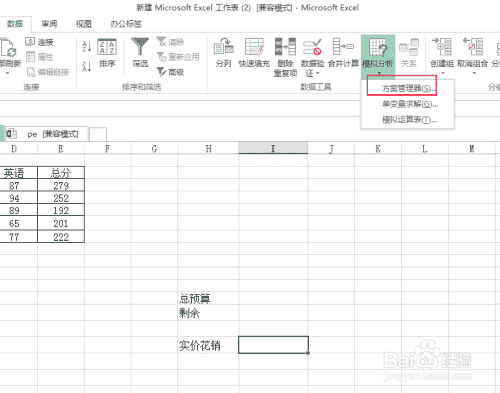Viewport: 500px width, 393px height.
Task: Click the 剩余 label cell
Action: 208,313
